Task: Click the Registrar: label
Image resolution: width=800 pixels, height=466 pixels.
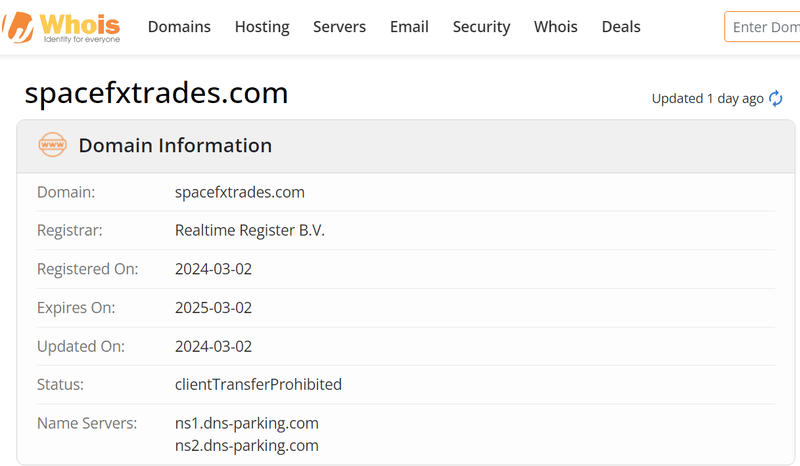Action: [x=69, y=230]
